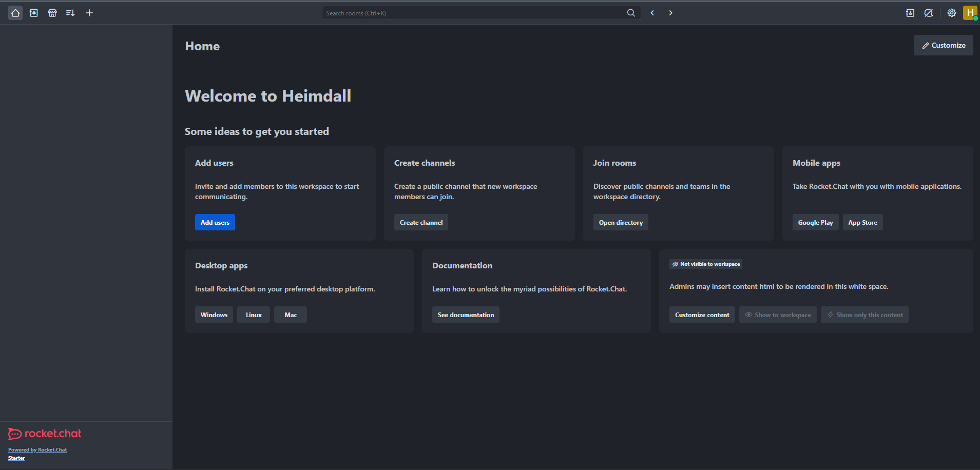
Task: Open channel search using the hash book icon
Action: [x=33, y=12]
